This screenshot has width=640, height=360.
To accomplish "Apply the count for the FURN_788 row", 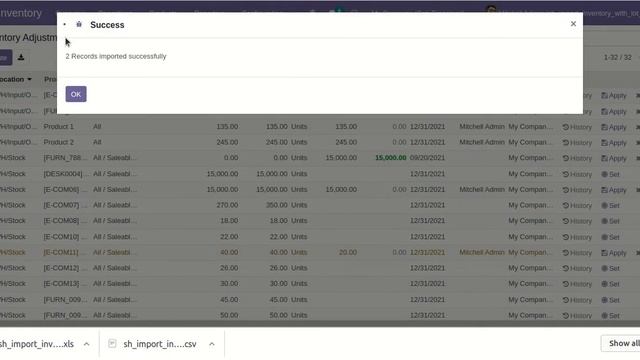I will tap(614, 158).
